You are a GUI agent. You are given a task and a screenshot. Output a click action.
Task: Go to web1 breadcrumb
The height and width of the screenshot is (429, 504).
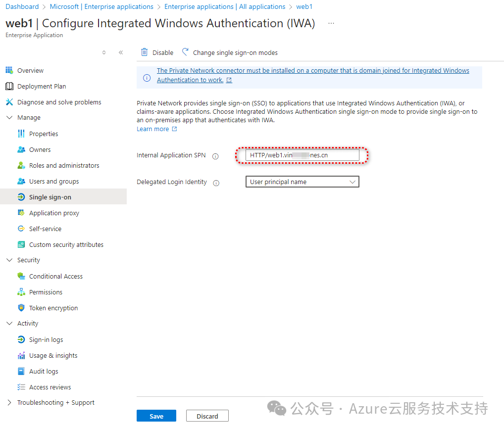pyautogui.click(x=304, y=6)
